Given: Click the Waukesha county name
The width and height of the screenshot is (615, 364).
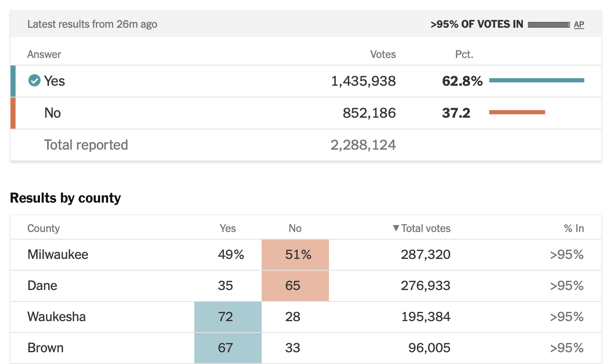Looking at the screenshot, I should 56,317.
